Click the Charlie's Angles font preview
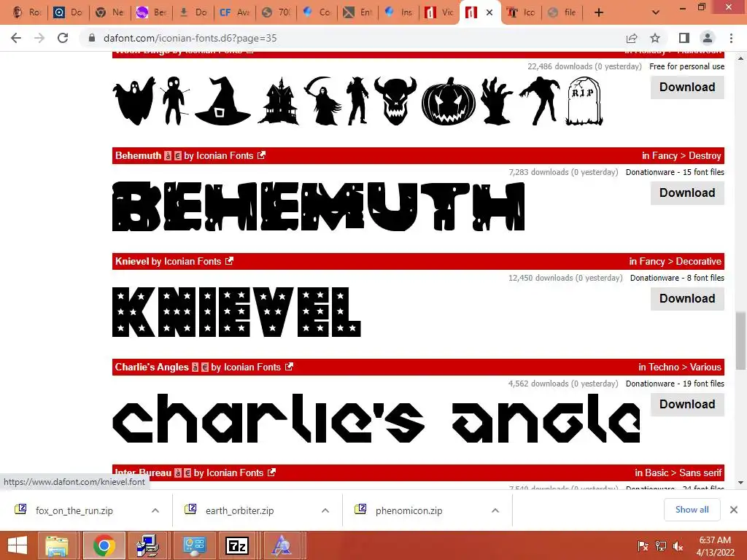Screen dimensions: 747x560 pos(376,418)
